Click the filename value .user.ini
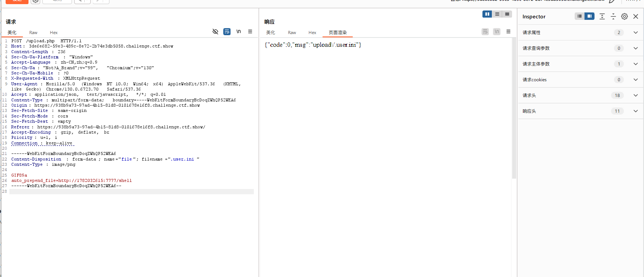 [x=182, y=159]
